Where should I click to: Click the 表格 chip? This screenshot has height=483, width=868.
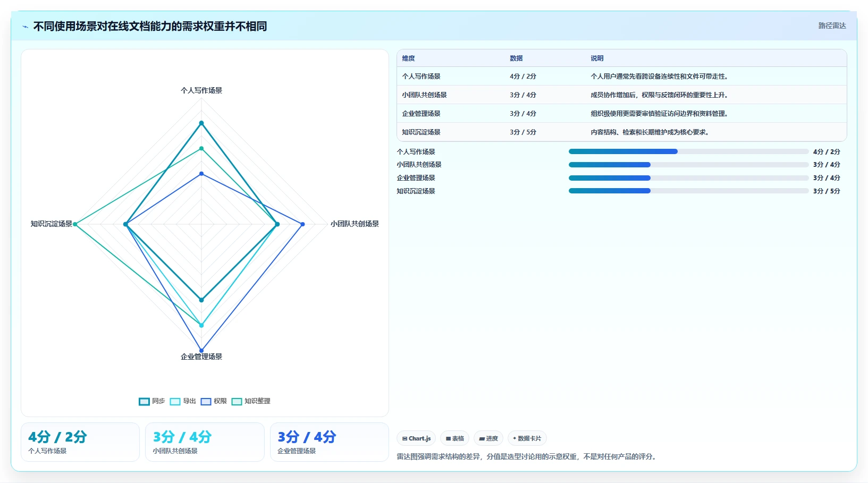pyautogui.click(x=454, y=438)
